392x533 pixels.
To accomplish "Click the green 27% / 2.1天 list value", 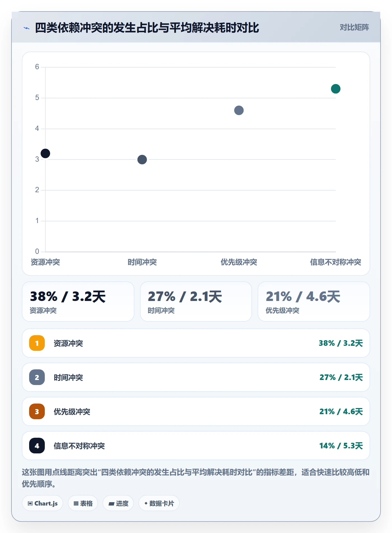I will (x=341, y=377).
